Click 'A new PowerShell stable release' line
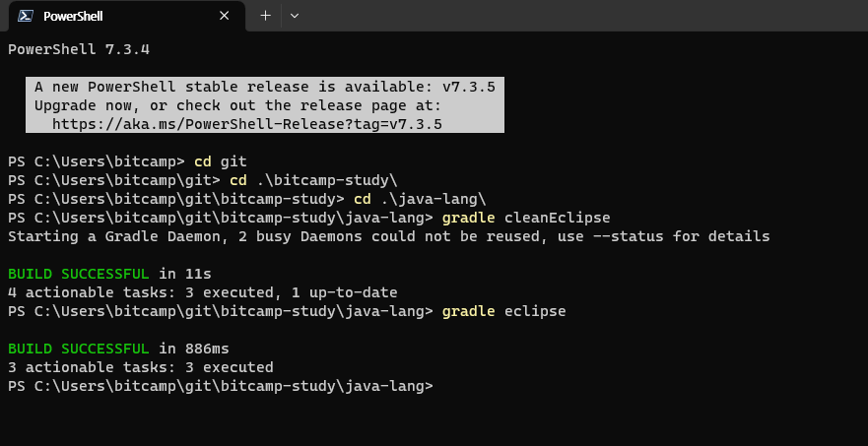This screenshot has height=446, width=868. click(265, 87)
